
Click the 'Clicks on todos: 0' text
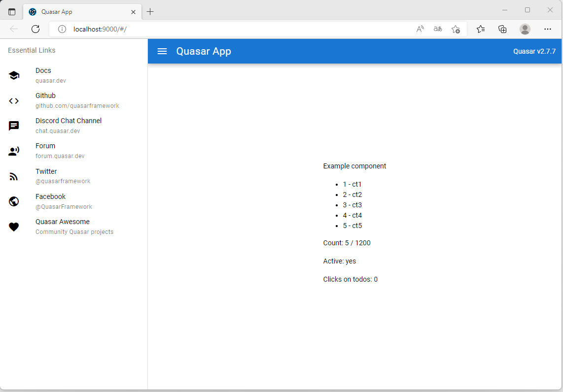(350, 279)
